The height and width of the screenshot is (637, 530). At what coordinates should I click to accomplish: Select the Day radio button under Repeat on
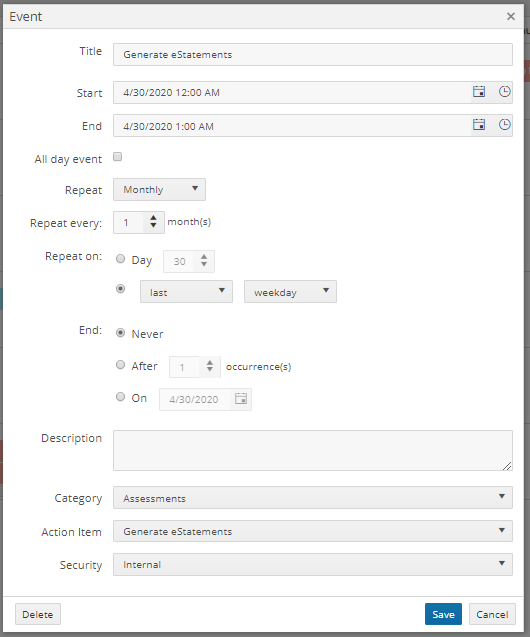coord(121,259)
